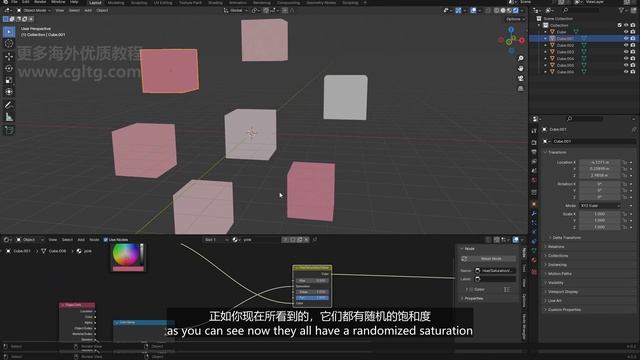640x360 pixels.
Task: Select the Transform tool
Action: tap(9, 92)
